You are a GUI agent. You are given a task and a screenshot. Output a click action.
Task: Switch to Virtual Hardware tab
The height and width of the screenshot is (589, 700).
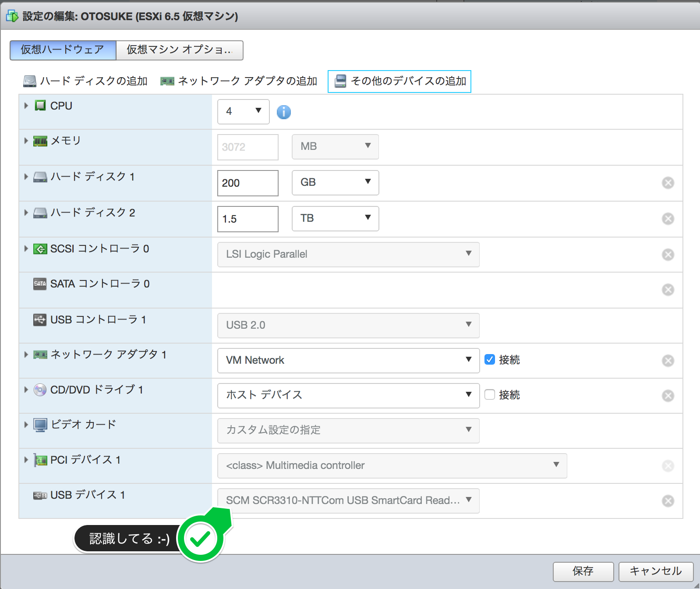tap(63, 50)
